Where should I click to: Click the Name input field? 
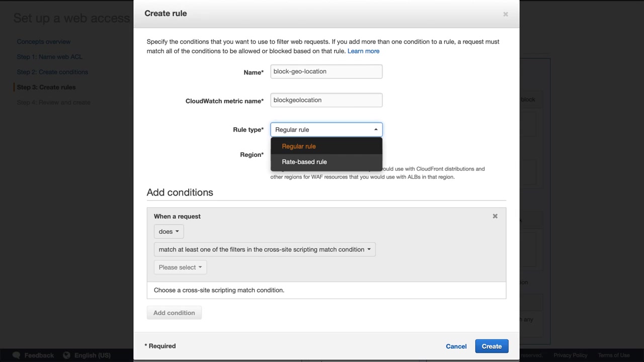click(x=326, y=71)
